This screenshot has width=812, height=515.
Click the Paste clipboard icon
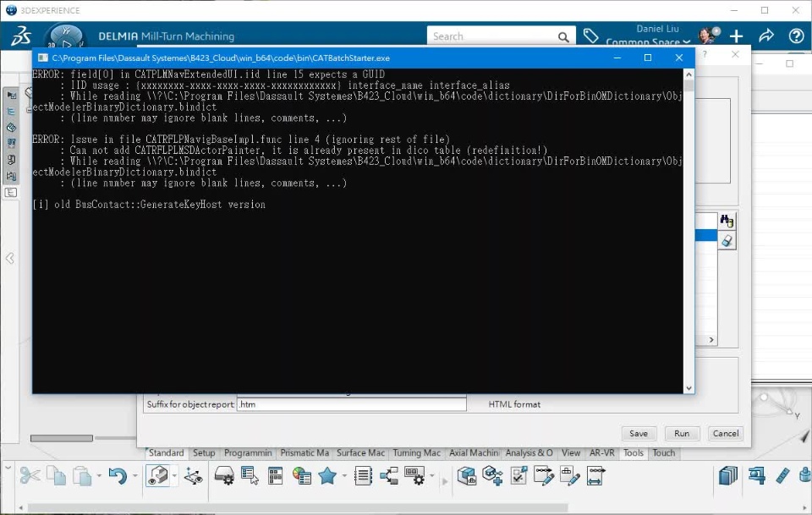point(82,475)
